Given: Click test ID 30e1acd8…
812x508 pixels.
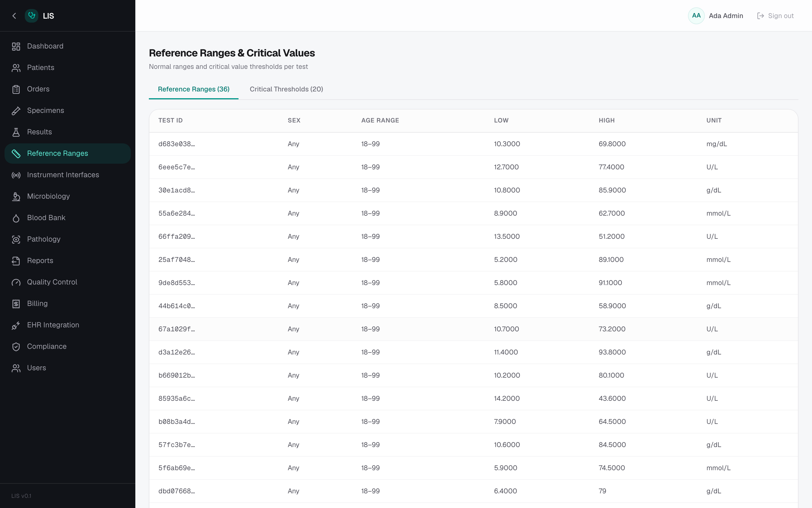Looking at the screenshot, I should click(x=176, y=190).
